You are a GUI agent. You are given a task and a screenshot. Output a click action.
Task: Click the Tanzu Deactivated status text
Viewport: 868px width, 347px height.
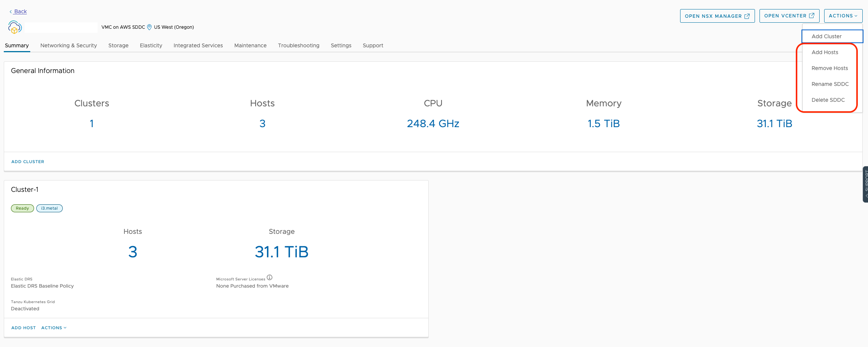pos(25,309)
